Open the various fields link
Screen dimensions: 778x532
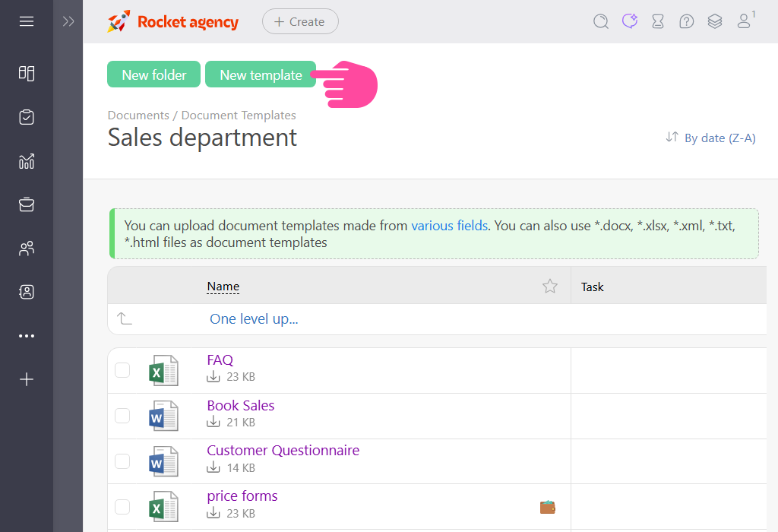click(x=450, y=226)
